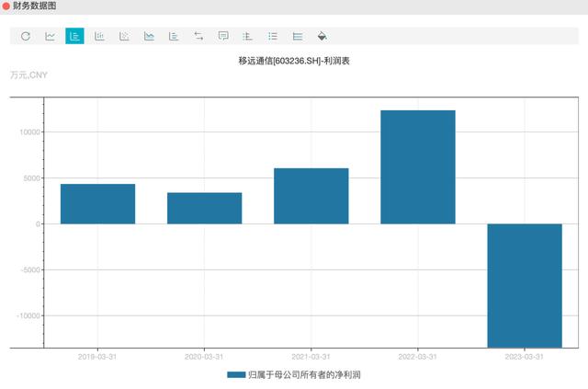Click the swap axes arrows icon

198,36
